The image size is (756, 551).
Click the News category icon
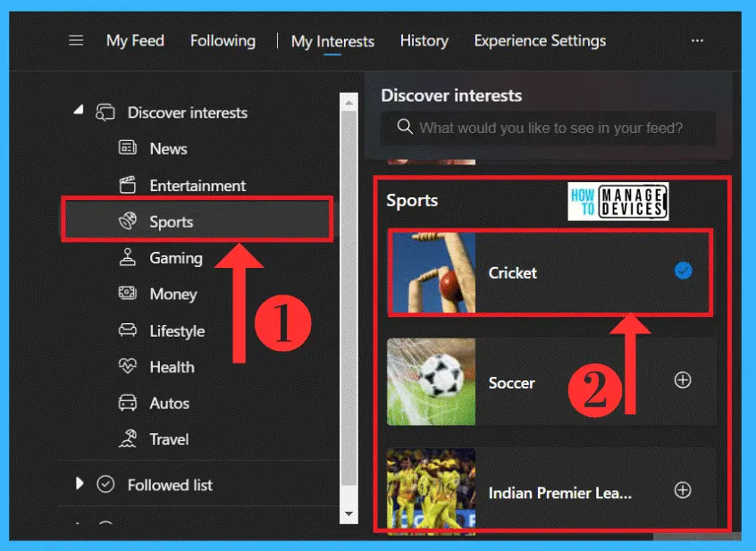coord(128,148)
